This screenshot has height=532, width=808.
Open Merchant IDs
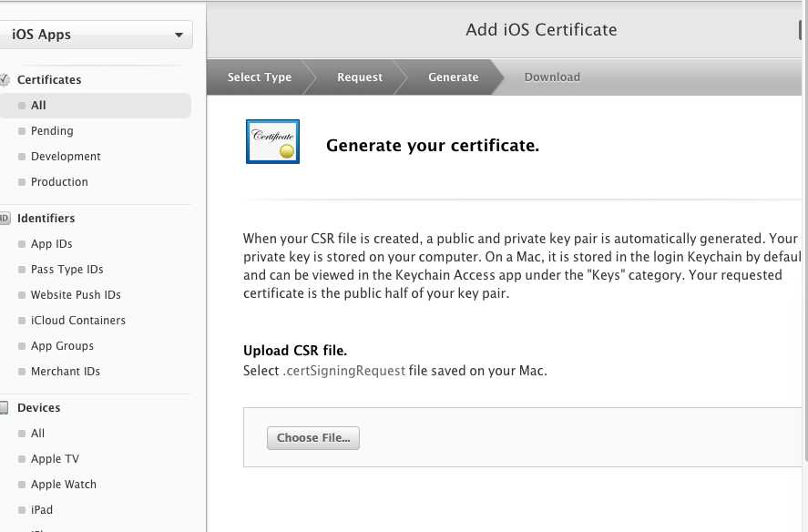click(66, 371)
